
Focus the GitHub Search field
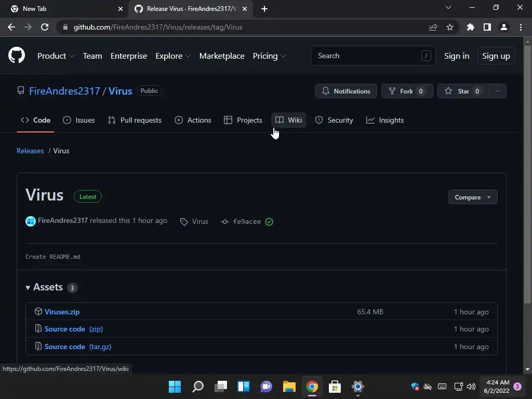point(373,56)
